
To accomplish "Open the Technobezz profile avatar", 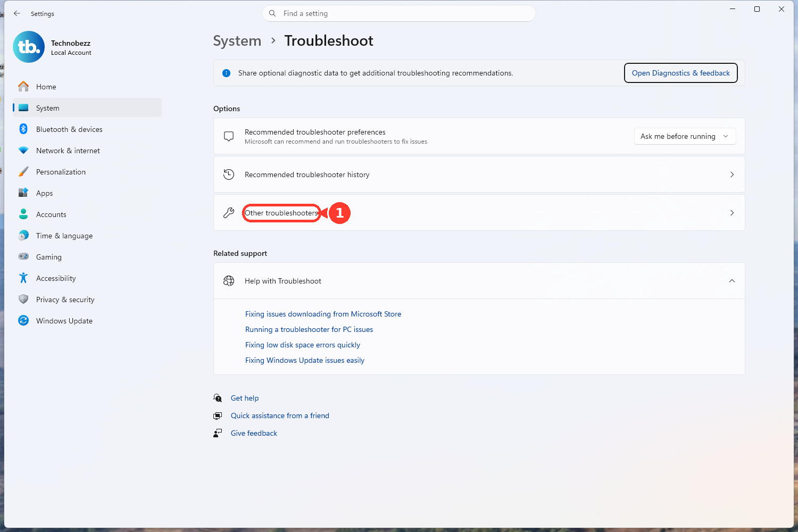I will [29, 47].
